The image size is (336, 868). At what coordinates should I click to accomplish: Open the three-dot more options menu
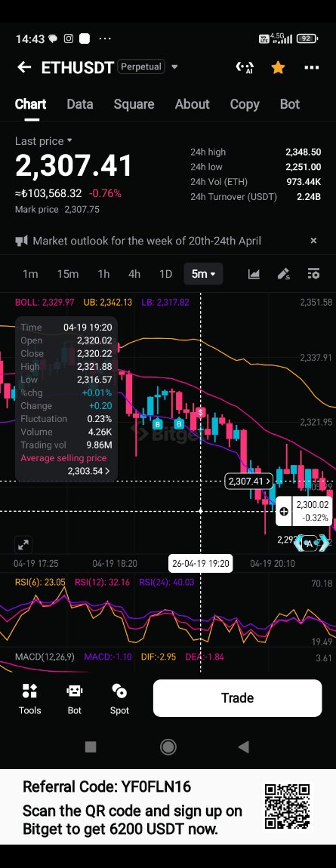click(312, 67)
